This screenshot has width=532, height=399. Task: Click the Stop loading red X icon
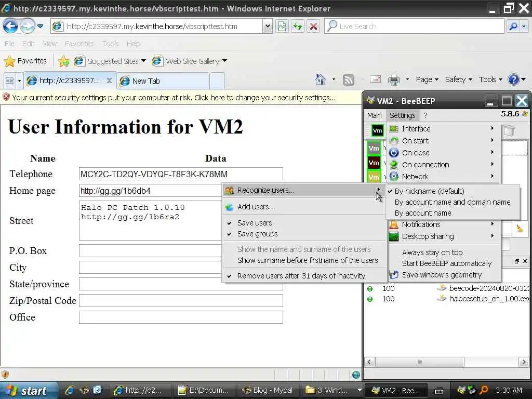click(313, 26)
